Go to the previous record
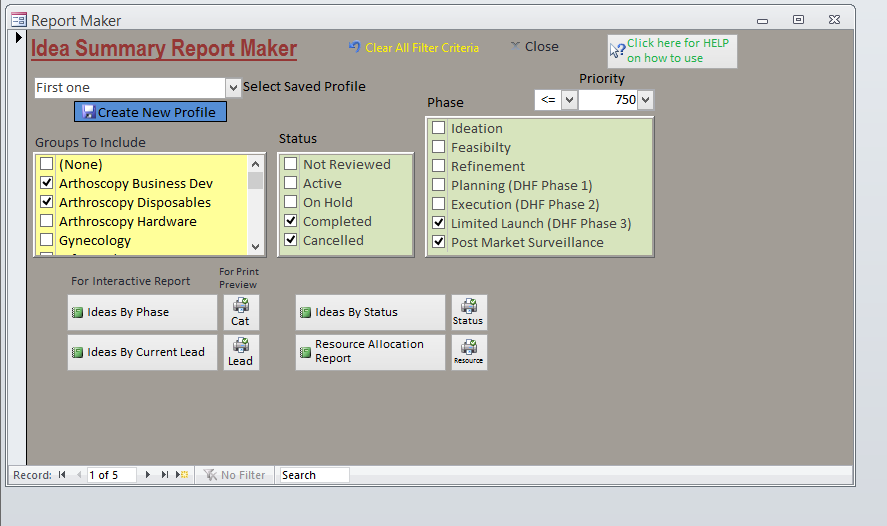This screenshot has width=887, height=526. tap(79, 475)
